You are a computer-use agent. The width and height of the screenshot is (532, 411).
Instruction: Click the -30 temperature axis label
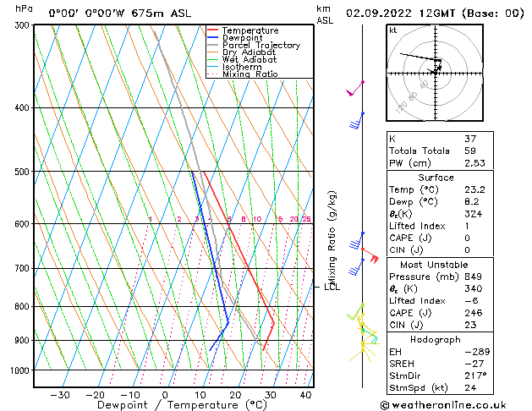60,395
